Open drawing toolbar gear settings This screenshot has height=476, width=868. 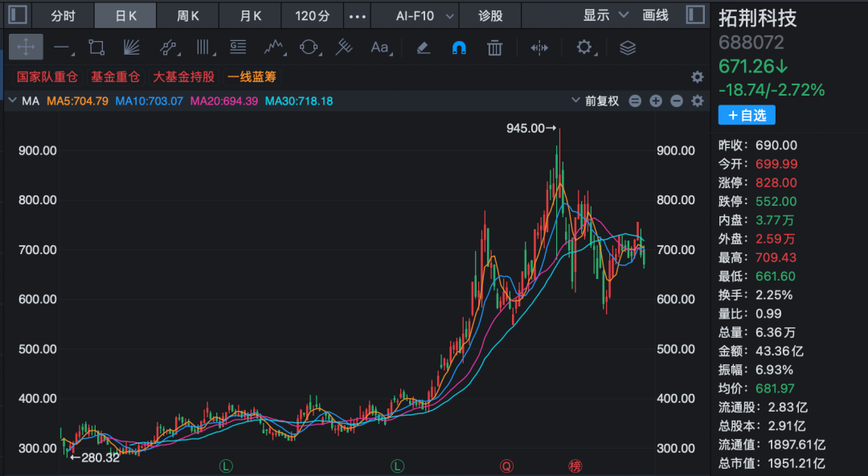pos(585,47)
